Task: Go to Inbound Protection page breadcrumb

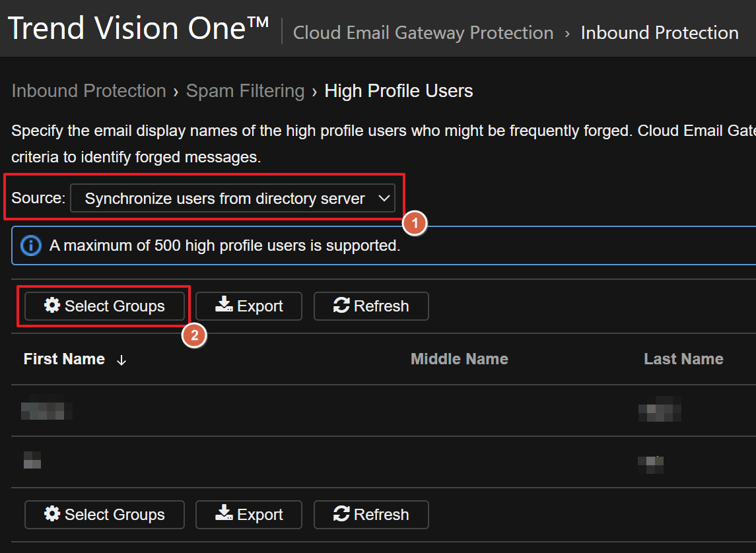Action: 88,91
